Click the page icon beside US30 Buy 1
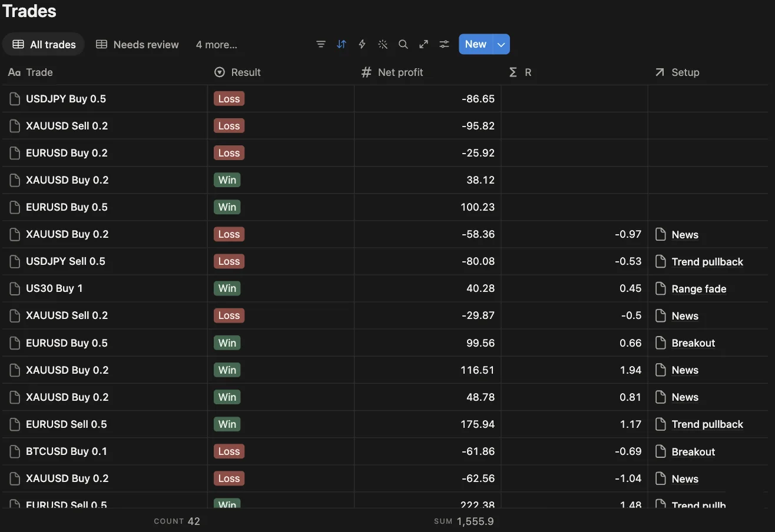This screenshot has width=775, height=532. click(x=15, y=288)
